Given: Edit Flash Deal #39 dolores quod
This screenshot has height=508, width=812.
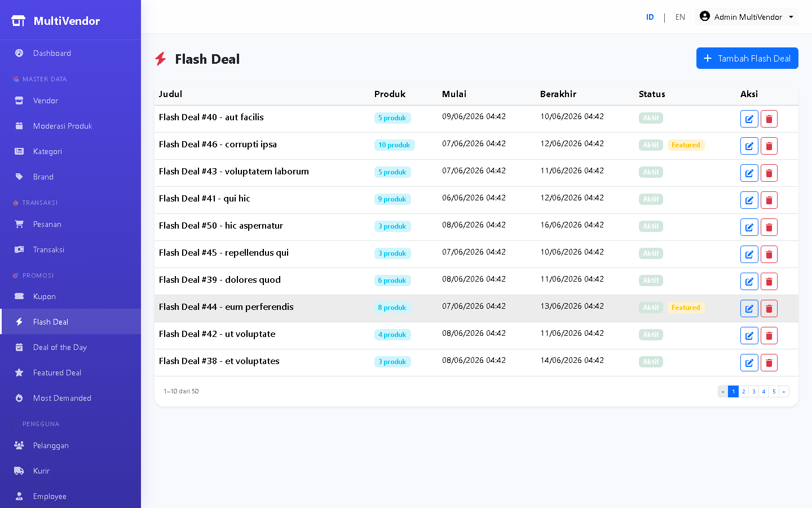Looking at the screenshot, I should (749, 282).
